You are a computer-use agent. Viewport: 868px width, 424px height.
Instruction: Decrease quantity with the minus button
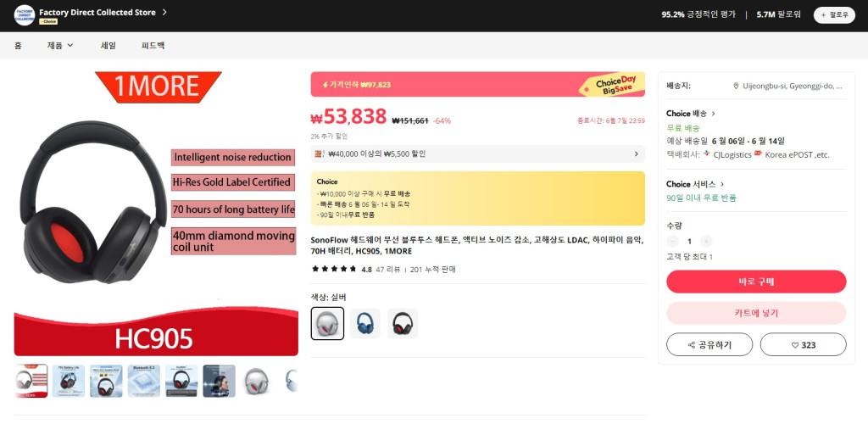[672, 242]
